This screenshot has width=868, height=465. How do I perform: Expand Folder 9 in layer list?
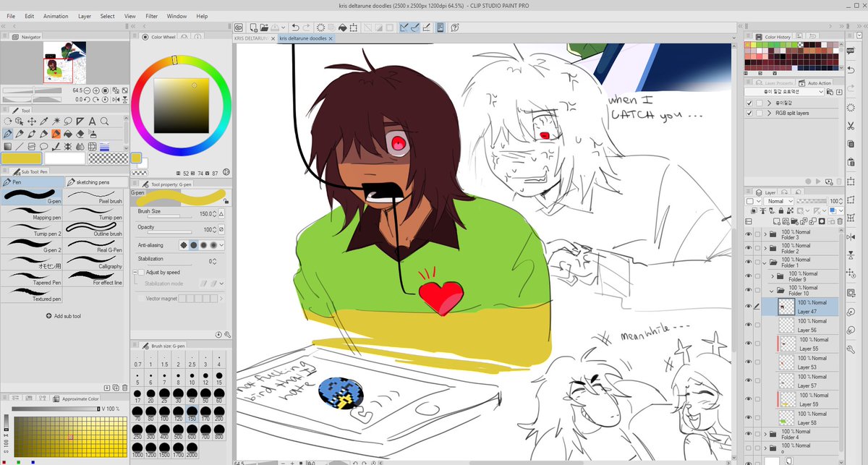pyautogui.click(x=773, y=276)
